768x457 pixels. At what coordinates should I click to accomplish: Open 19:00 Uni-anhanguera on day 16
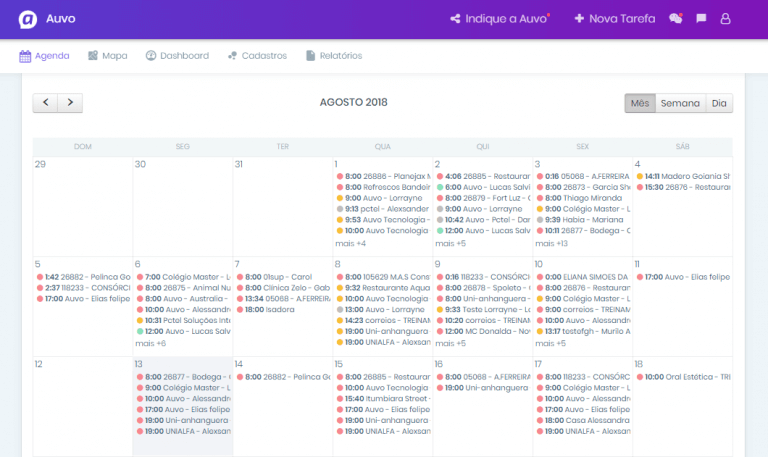[x=483, y=387]
